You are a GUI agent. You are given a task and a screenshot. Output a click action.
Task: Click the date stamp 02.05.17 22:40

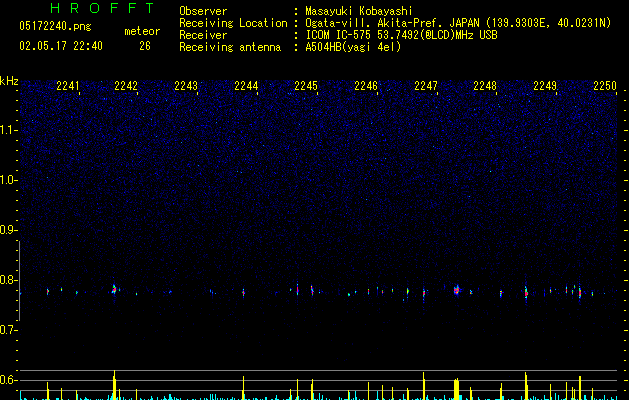pos(61,46)
